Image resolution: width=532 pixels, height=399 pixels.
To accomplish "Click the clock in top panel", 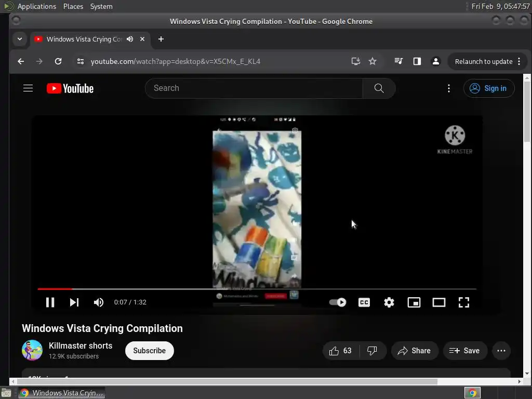I will click(x=500, y=6).
